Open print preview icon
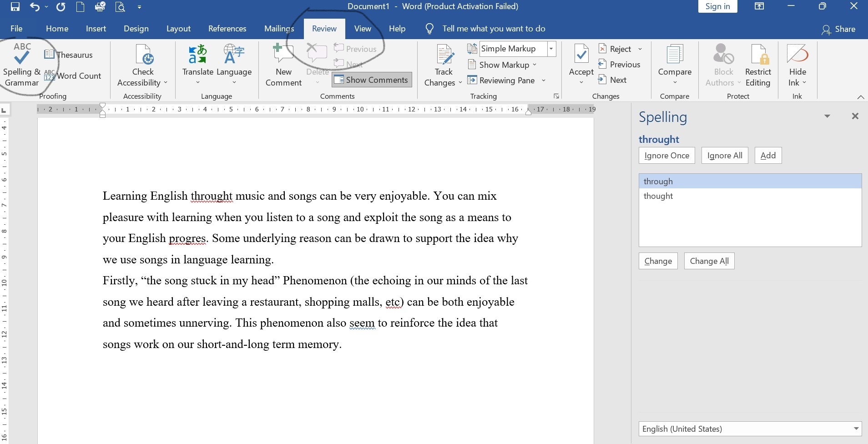The width and height of the screenshot is (868, 444). click(x=120, y=7)
